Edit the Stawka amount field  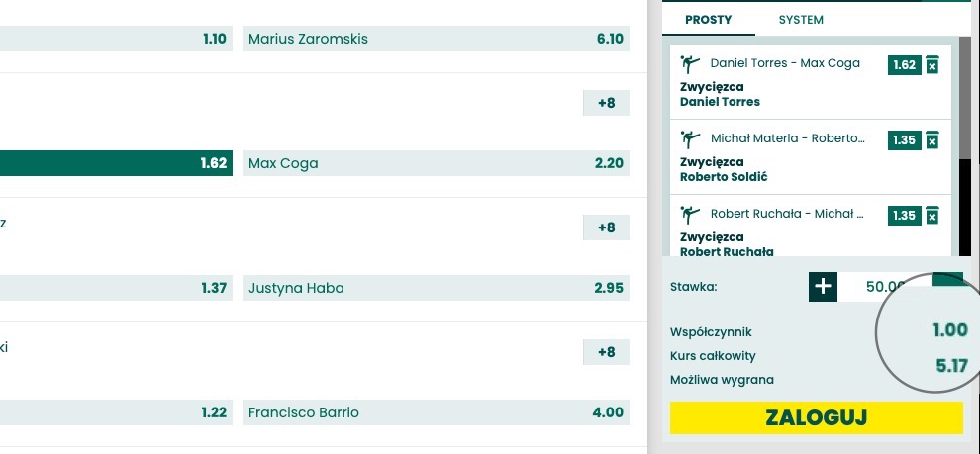884,287
